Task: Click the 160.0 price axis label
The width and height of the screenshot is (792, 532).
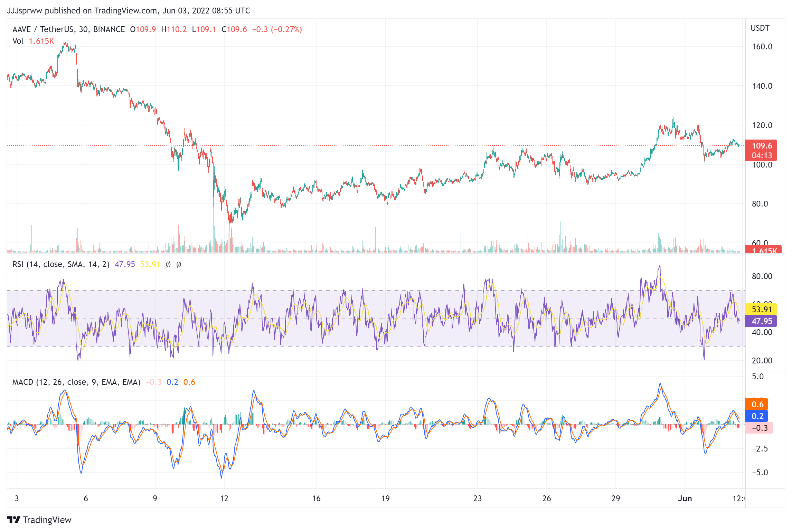Action: [x=762, y=47]
